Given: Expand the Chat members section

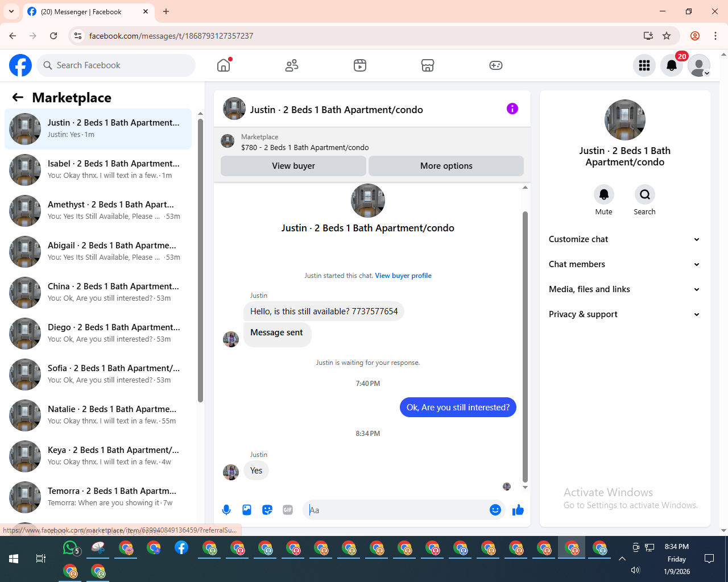Looking at the screenshot, I should point(624,264).
